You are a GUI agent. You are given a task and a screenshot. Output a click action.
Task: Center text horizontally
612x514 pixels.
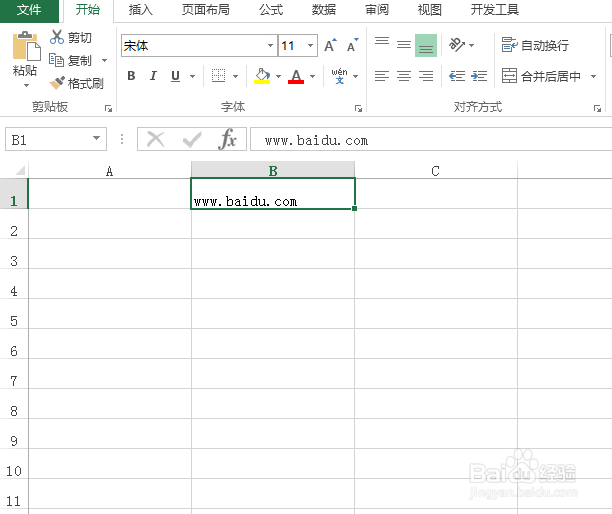(x=404, y=76)
